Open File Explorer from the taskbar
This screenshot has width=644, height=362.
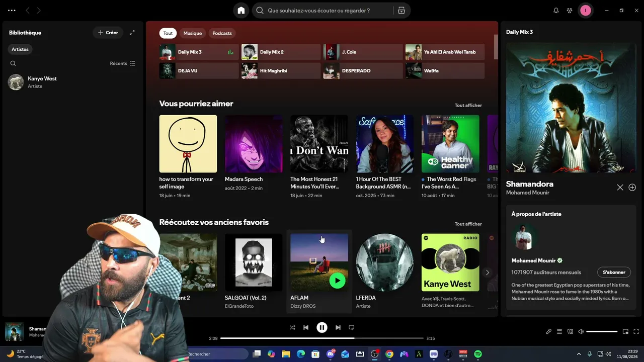coord(286,354)
